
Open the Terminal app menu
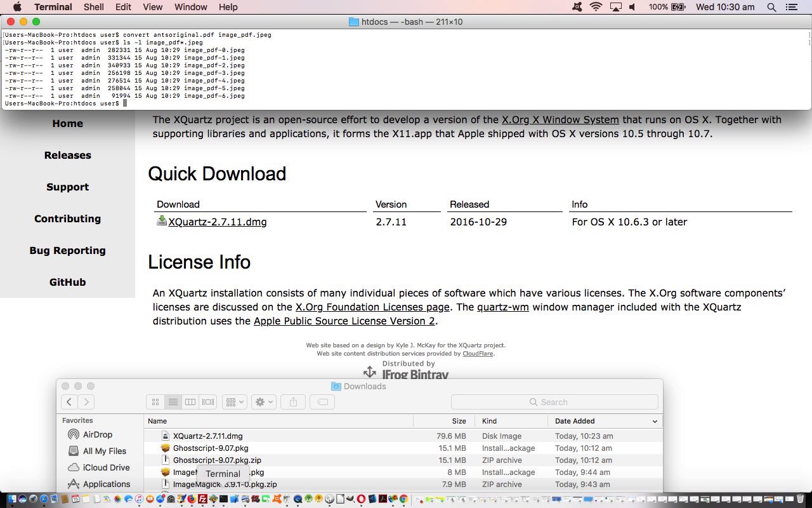(53, 7)
